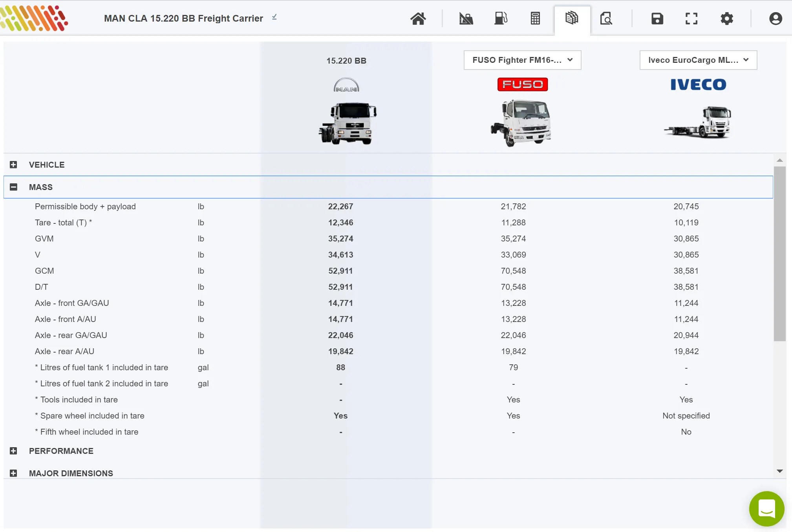The image size is (792, 532).
Task: Open the FUSO Fighter FM16 dropdown
Action: click(x=522, y=60)
